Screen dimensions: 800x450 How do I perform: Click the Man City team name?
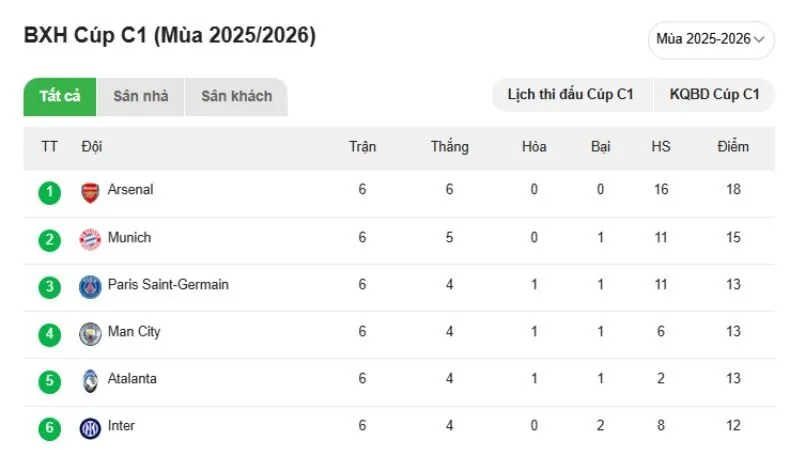134,332
